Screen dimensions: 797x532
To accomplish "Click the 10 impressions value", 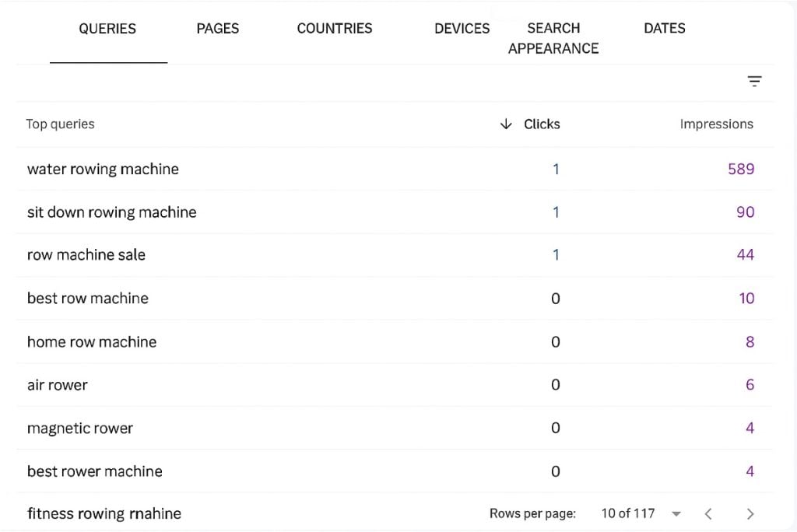I will (746, 298).
